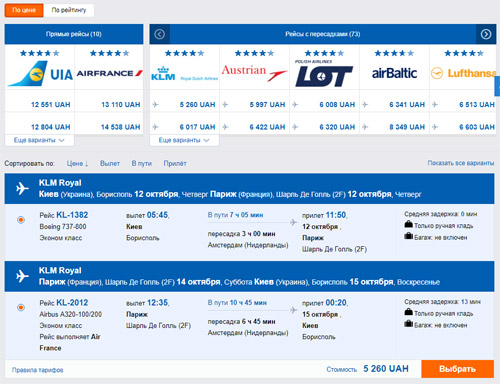Select the KL-1382 flight radio button

click(21, 220)
